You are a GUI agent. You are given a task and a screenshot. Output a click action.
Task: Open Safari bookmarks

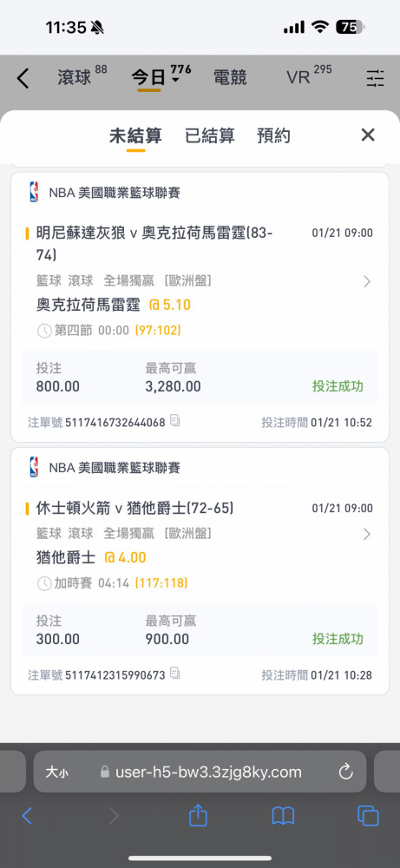pos(283,816)
